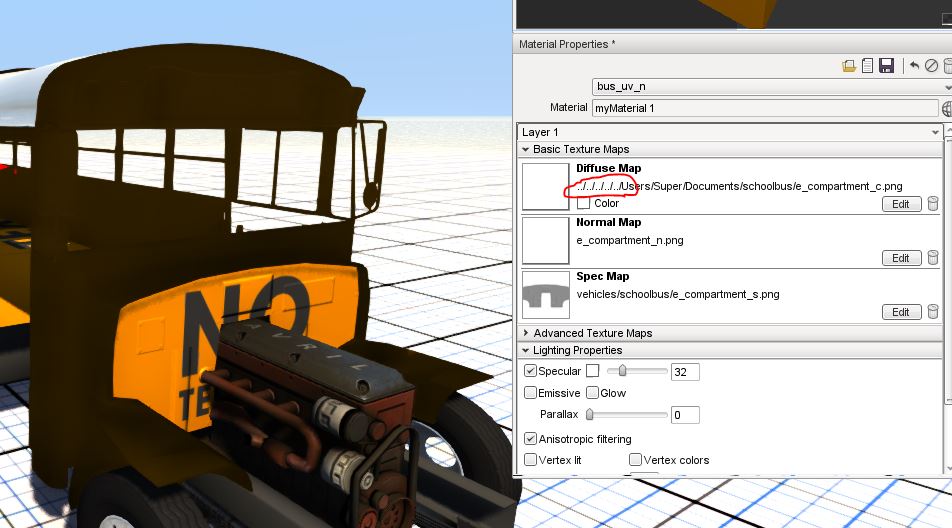Click the material document page icon
The width and height of the screenshot is (952, 528).
tap(868, 66)
